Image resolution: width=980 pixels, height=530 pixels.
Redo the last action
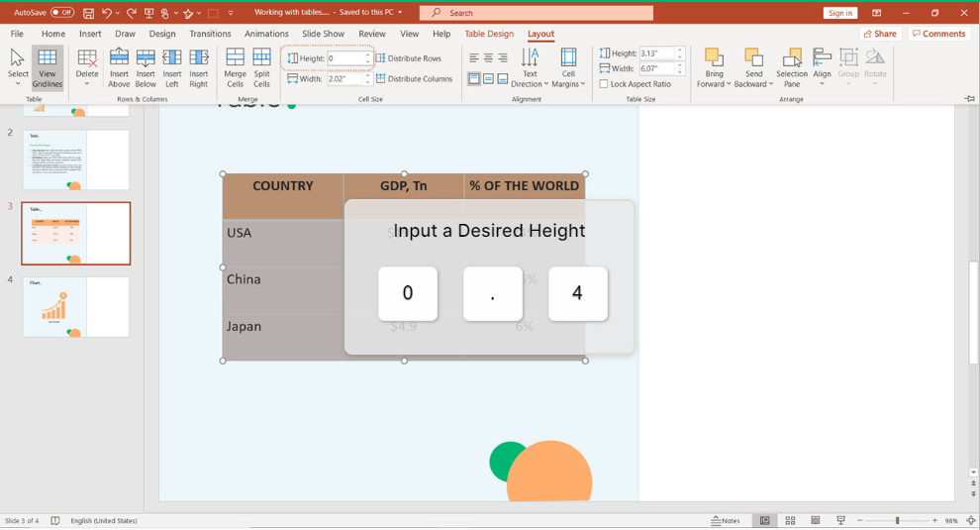pyautogui.click(x=132, y=13)
